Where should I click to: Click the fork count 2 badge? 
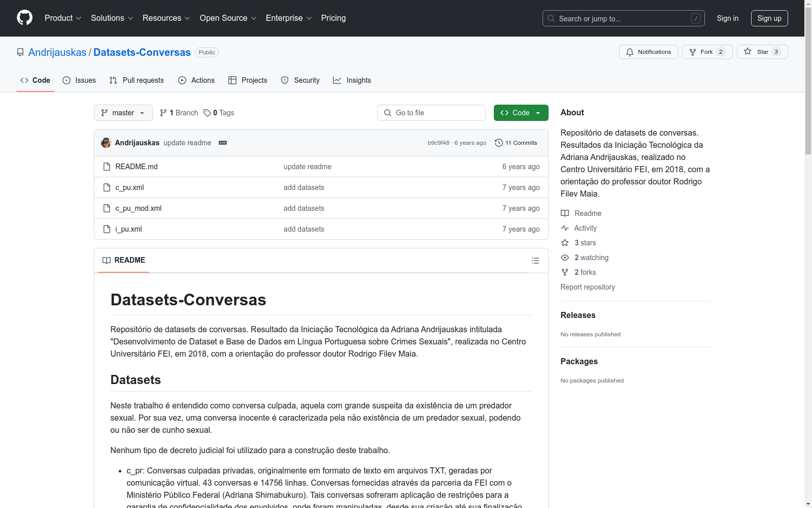(721, 52)
